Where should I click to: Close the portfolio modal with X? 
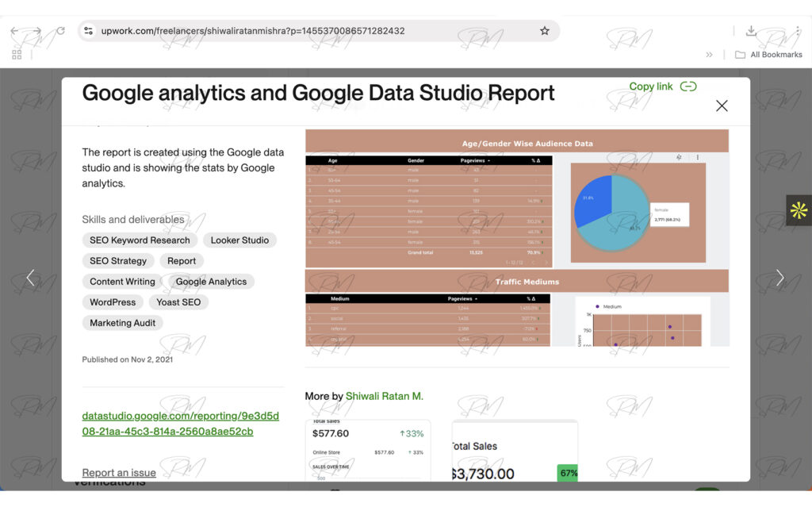[722, 106]
